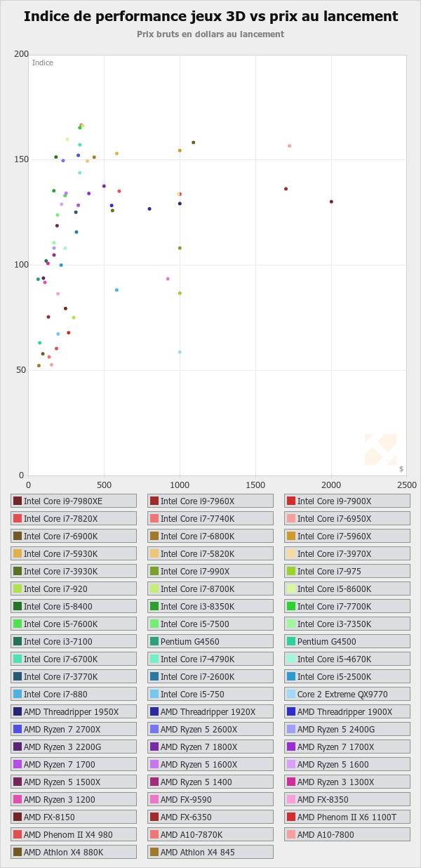
Task: Hide the Intel Core i5-7600K series
Action: tap(74, 624)
